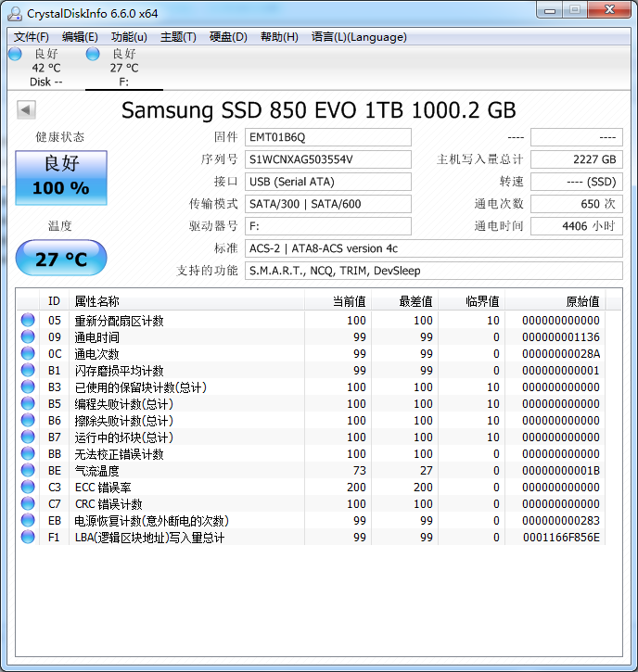This screenshot has width=638, height=672.
Task: Click the blue status orb for Disk --
Action: click(x=15, y=54)
